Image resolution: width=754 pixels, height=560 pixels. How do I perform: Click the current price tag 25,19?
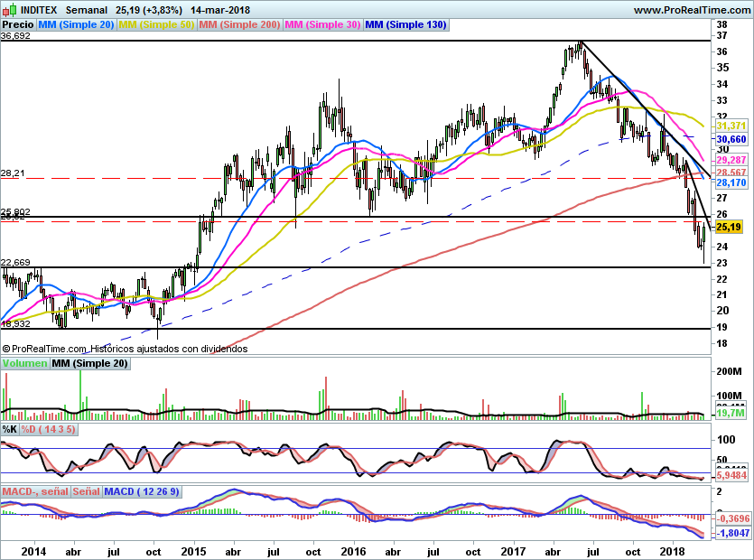(x=729, y=227)
